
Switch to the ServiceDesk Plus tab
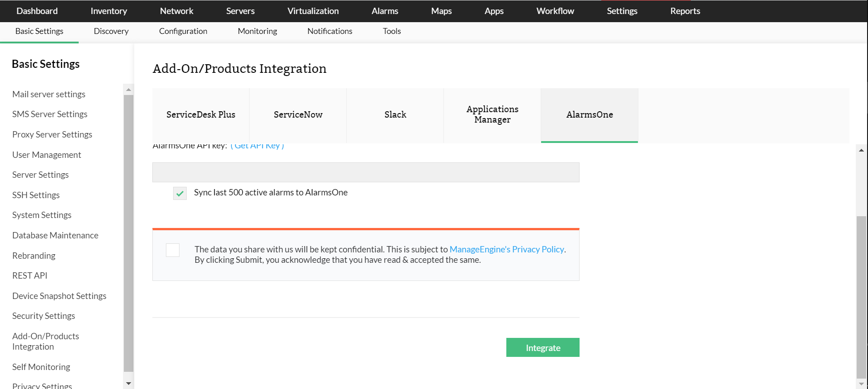pos(201,115)
